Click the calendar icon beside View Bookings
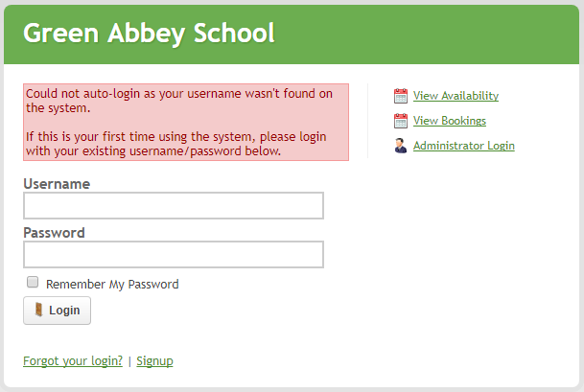This screenshot has height=392, width=584. click(401, 121)
